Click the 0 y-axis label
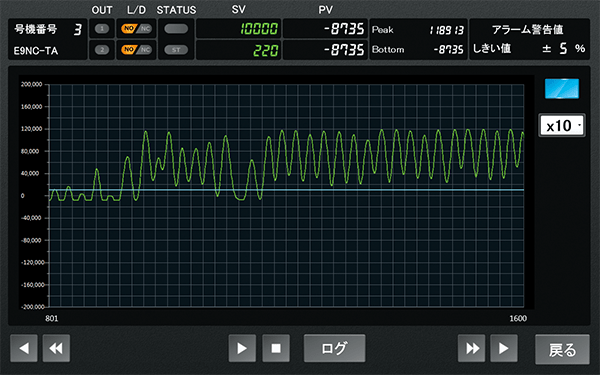The width and height of the screenshot is (600, 375). [23, 196]
